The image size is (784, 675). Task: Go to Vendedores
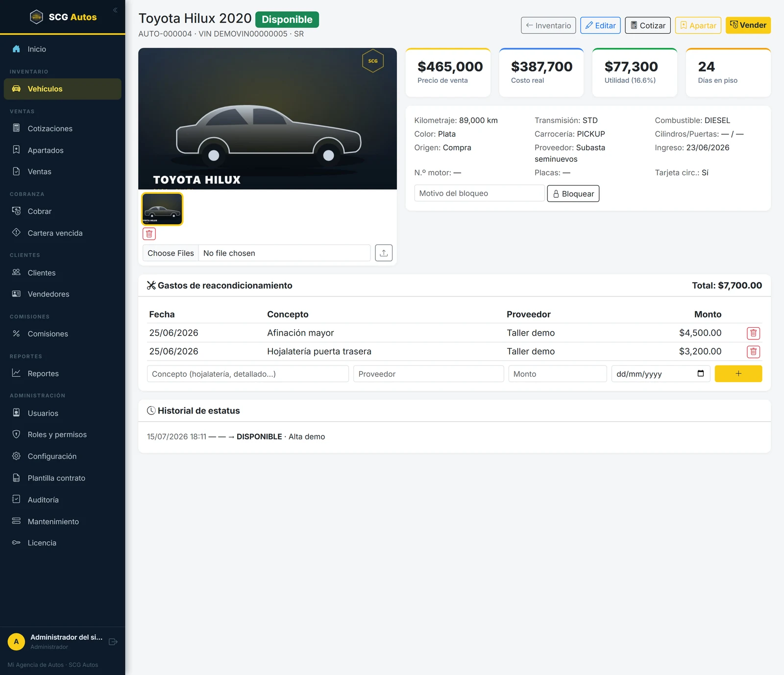pyautogui.click(x=63, y=294)
